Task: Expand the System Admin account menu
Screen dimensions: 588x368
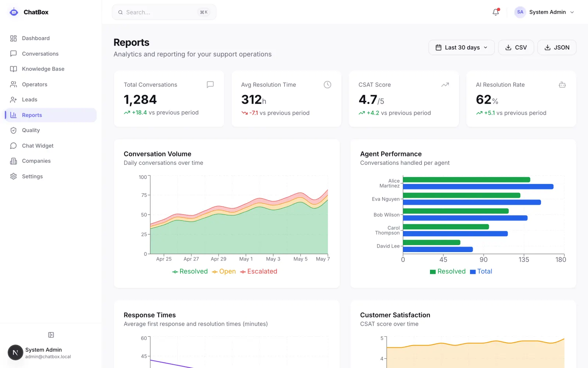Action: click(545, 12)
